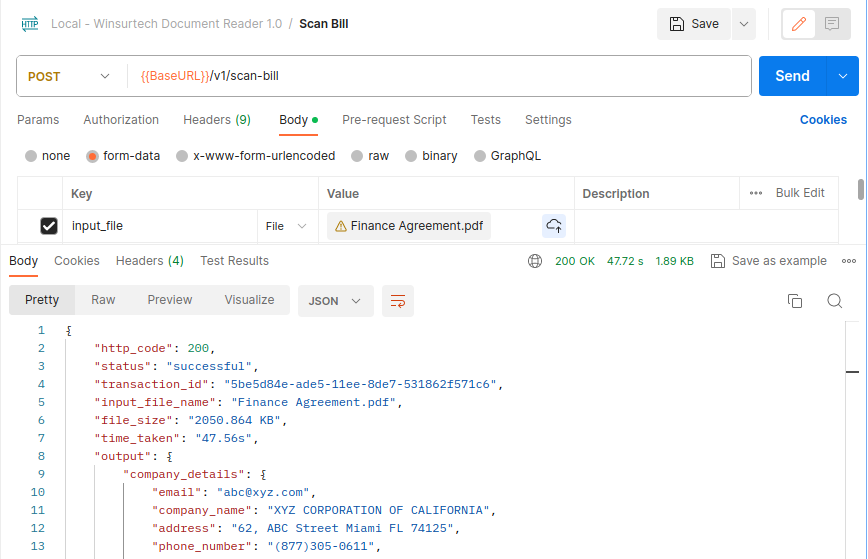Viewport: 868px width, 559px height.
Task: Open the request Headers (9) tab
Action: click(x=217, y=120)
